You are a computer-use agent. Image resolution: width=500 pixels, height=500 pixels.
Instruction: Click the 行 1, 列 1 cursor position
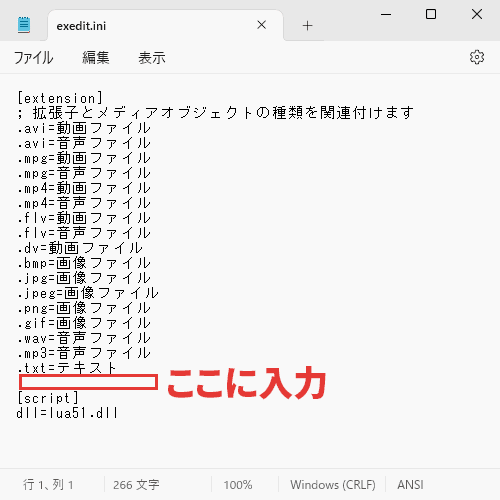pos(48,485)
